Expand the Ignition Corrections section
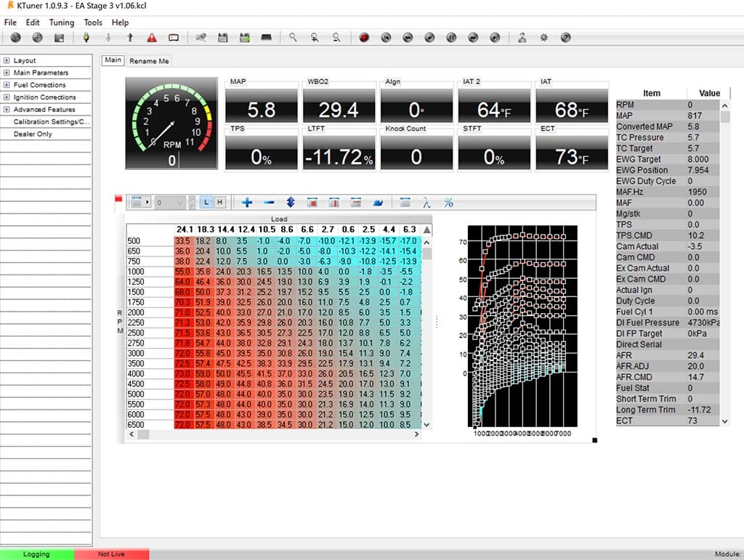Image resolution: width=744 pixels, height=560 pixels. 46,97
